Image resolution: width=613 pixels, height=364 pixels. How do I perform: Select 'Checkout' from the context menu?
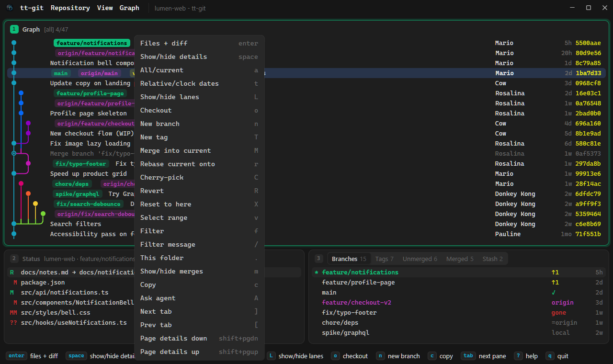[199, 110]
